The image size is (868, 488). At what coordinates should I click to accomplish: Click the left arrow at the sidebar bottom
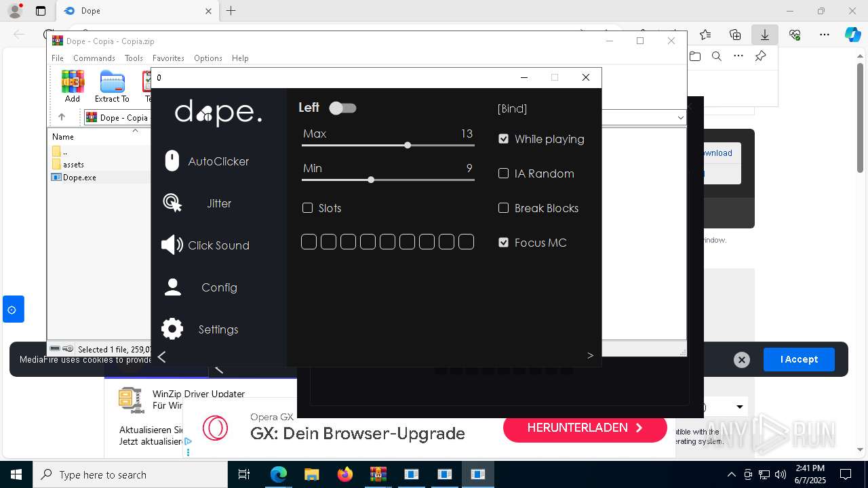click(x=161, y=357)
